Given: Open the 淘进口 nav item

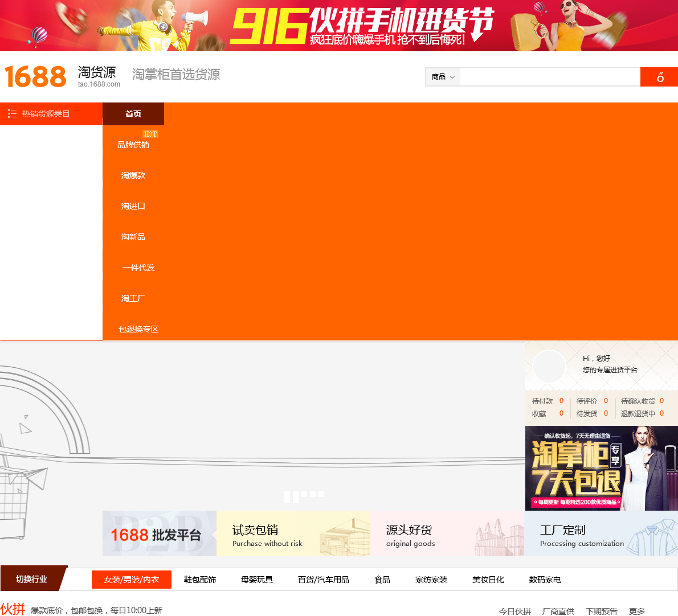Looking at the screenshot, I should pos(133,206).
